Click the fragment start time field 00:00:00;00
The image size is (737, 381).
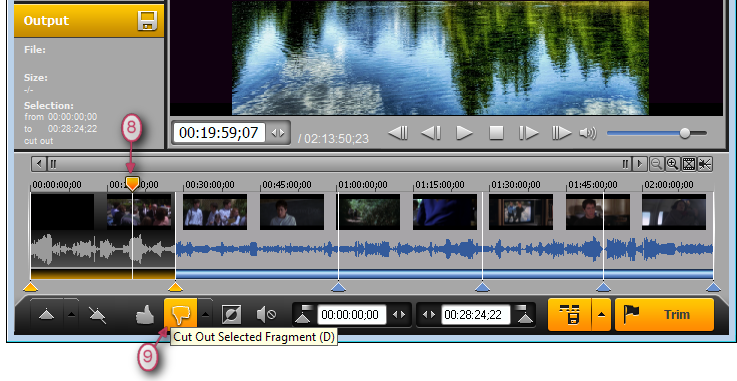[x=352, y=315]
